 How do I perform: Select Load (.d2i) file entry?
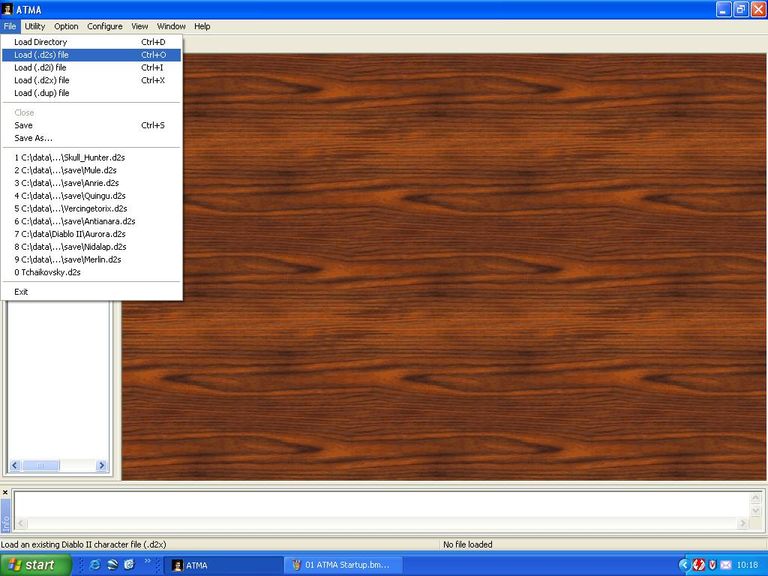[x=92, y=68]
